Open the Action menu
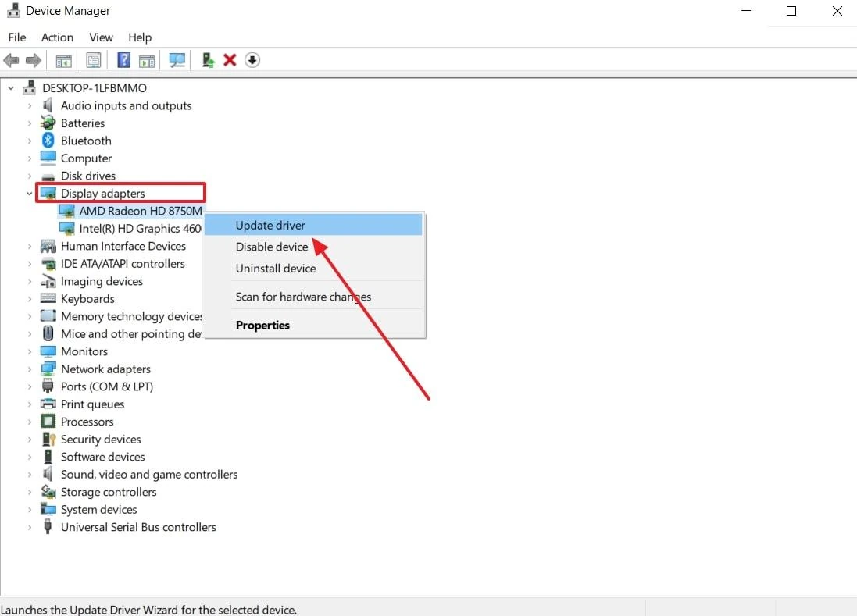857x616 pixels. [x=57, y=37]
